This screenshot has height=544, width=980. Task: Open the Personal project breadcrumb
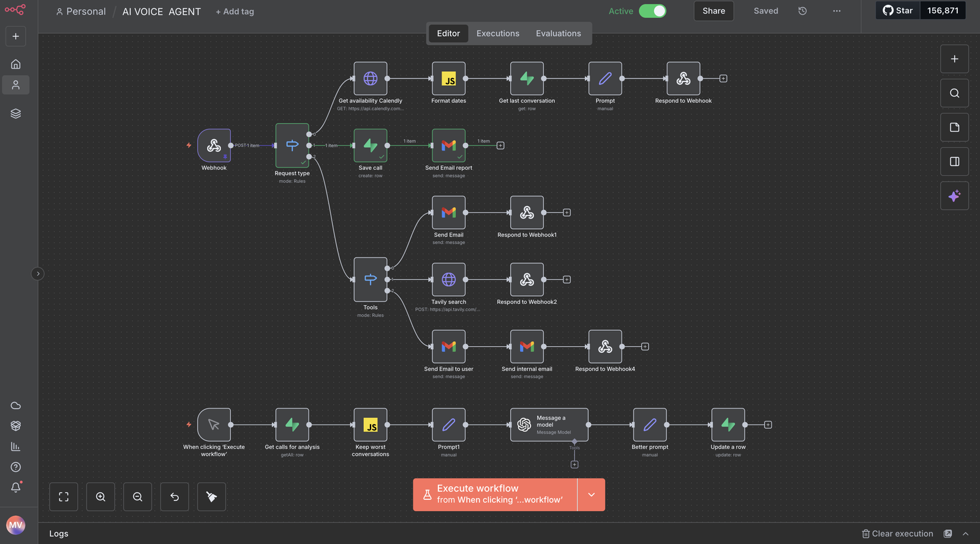point(81,12)
